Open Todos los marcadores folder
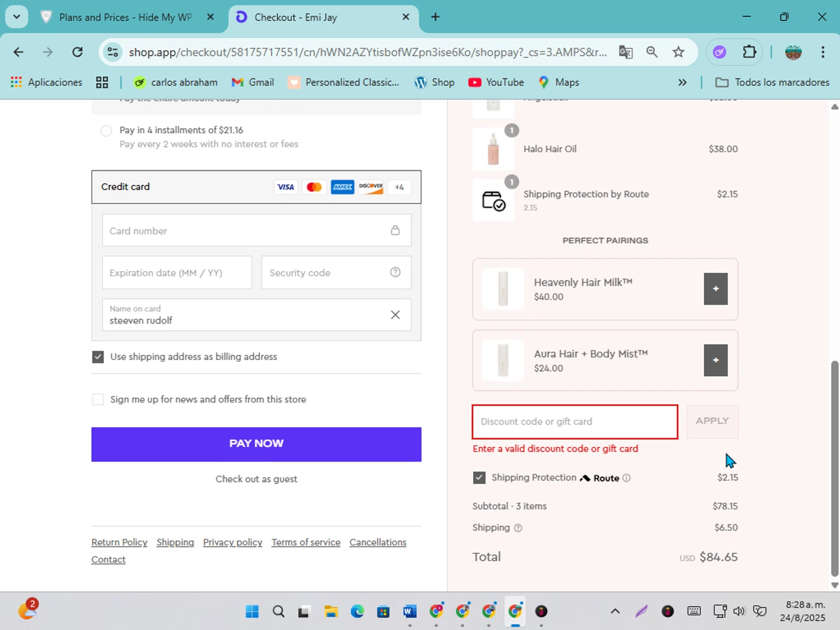Viewport: 840px width, 630px height. (x=772, y=82)
